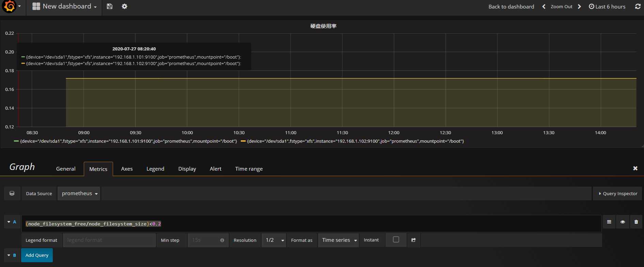
Task: Click the panel title 硬盘使用率
Action: click(323, 26)
